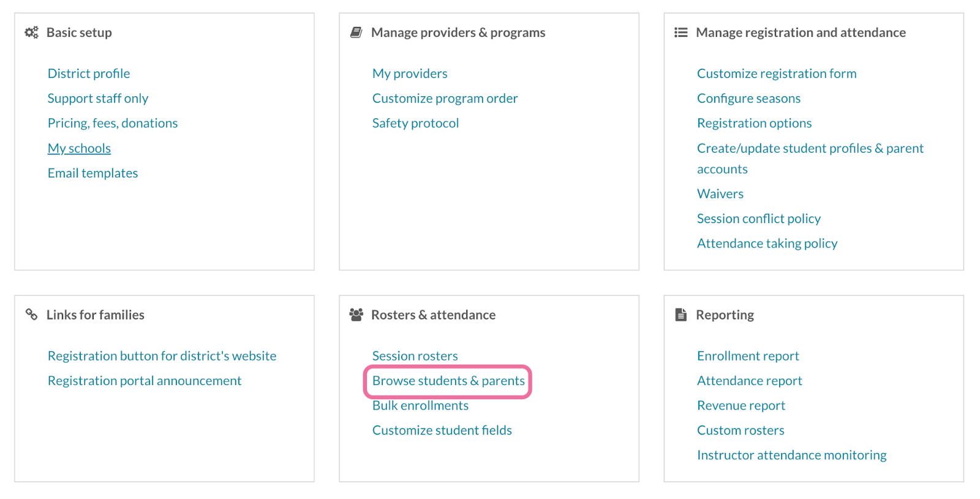The image size is (980, 499).
Task: Open Pricing, fees, donations settings
Action: point(113,123)
